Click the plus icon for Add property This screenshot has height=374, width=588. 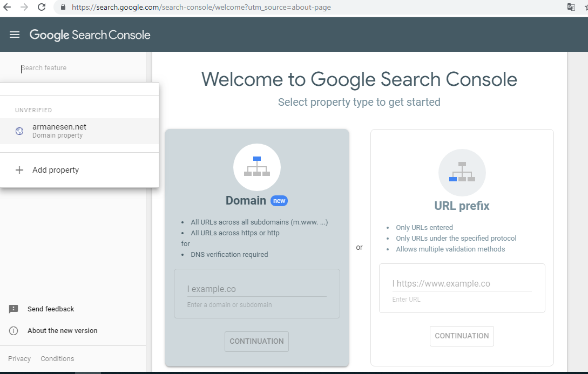(x=19, y=170)
